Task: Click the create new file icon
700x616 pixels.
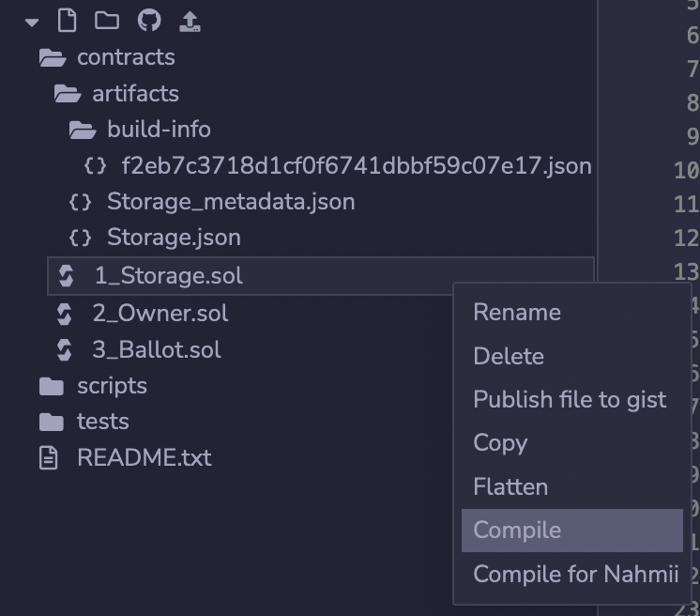Action: (x=67, y=21)
